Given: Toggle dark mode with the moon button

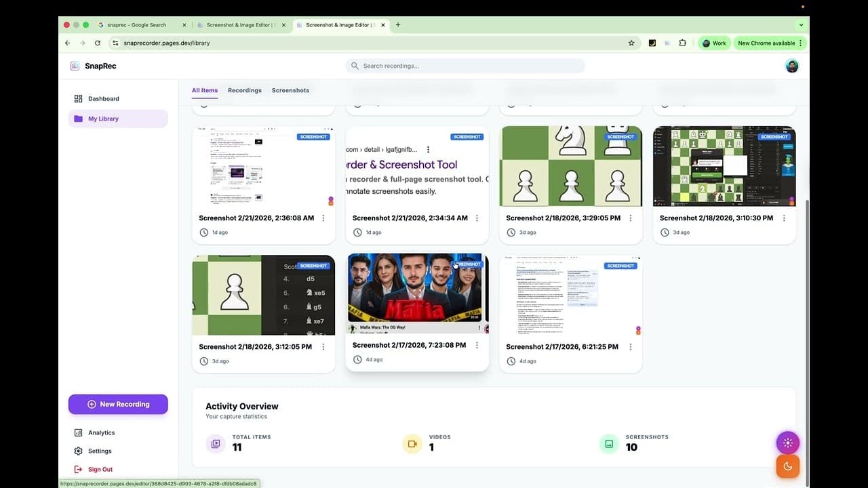Looking at the screenshot, I should (787, 466).
